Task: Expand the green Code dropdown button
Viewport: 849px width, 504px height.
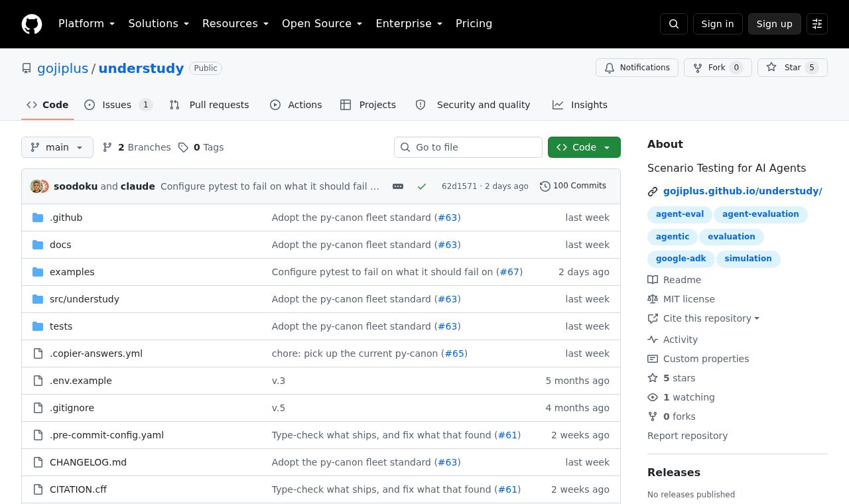Action: (584, 147)
